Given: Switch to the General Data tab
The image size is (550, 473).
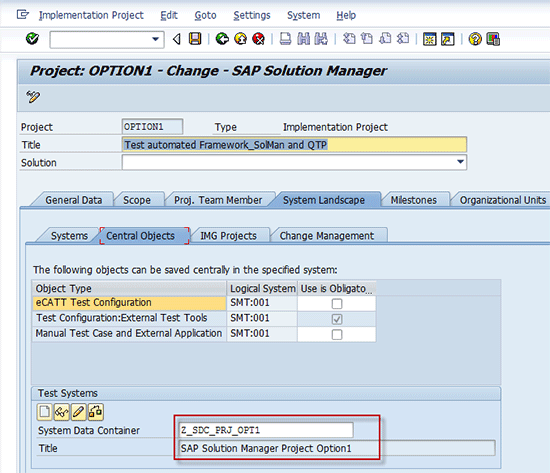Looking at the screenshot, I should pos(74,200).
